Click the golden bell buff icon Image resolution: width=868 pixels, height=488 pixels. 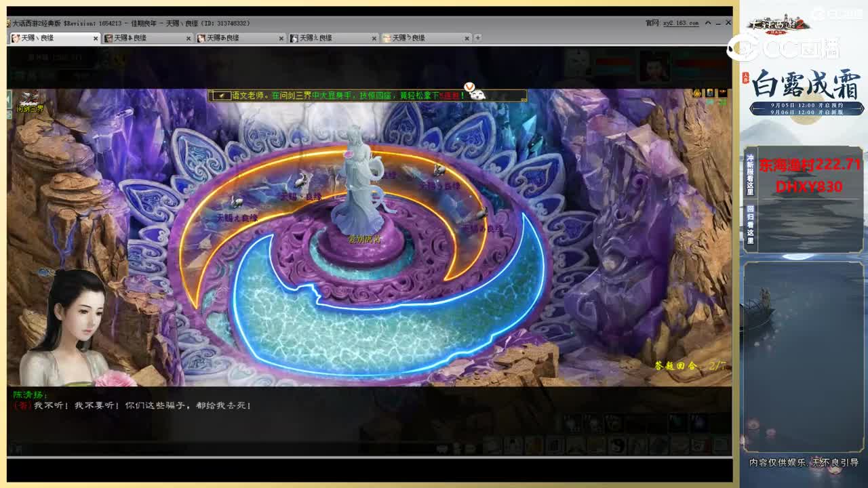coord(697,93)
